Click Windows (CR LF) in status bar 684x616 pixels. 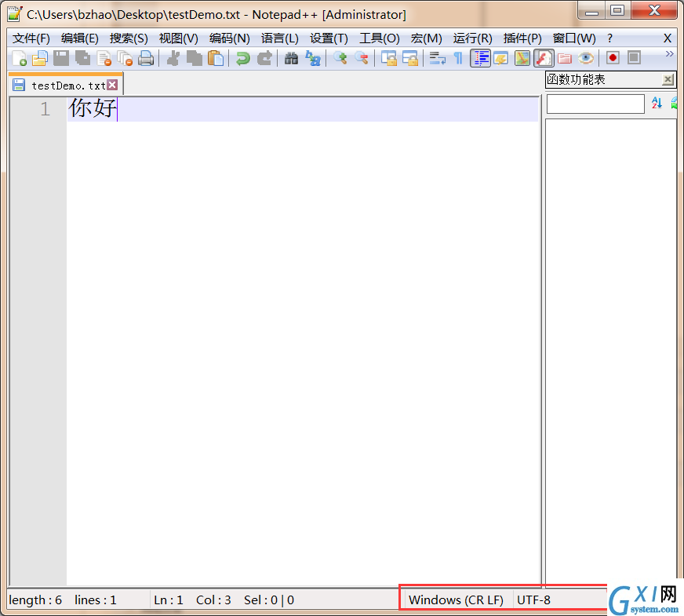(456, 600)
